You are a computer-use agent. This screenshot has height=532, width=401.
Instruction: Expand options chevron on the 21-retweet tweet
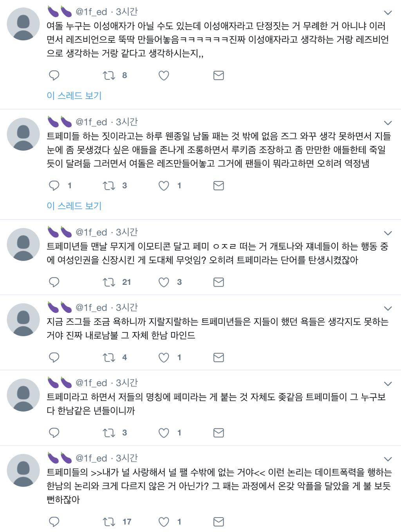(388, 233)
